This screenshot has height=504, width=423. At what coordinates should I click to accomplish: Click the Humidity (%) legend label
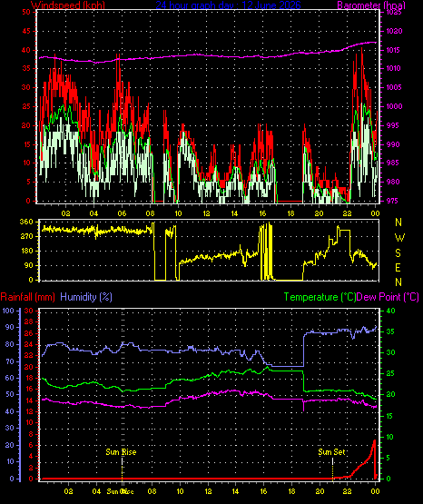point(86,297)
